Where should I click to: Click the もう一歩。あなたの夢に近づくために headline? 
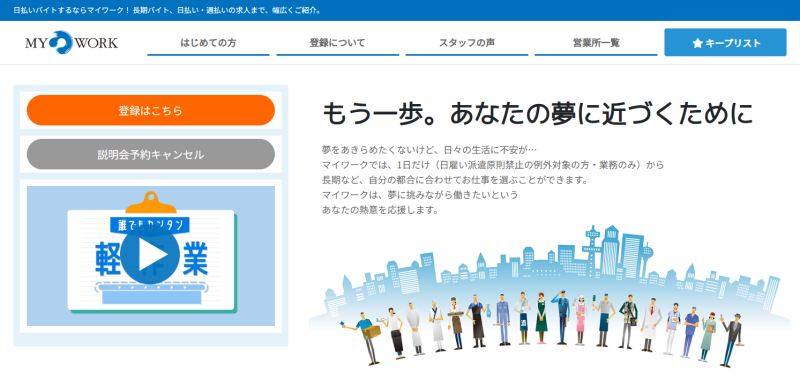point(537,114)
